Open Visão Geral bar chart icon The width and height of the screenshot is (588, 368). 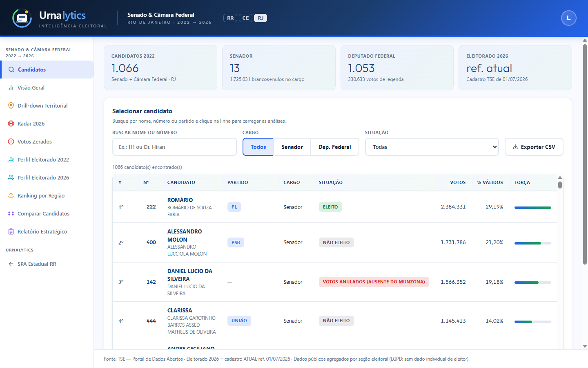coord(11,88)
